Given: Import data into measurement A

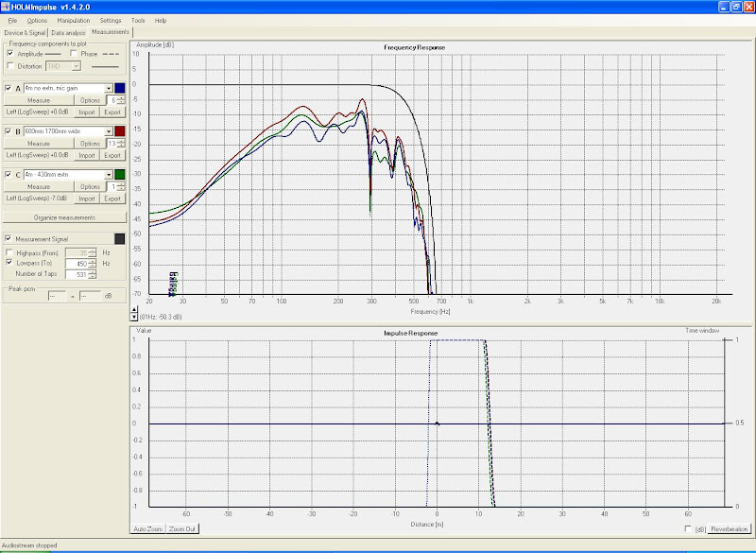Looking at the screenshot, I should 87,112.
